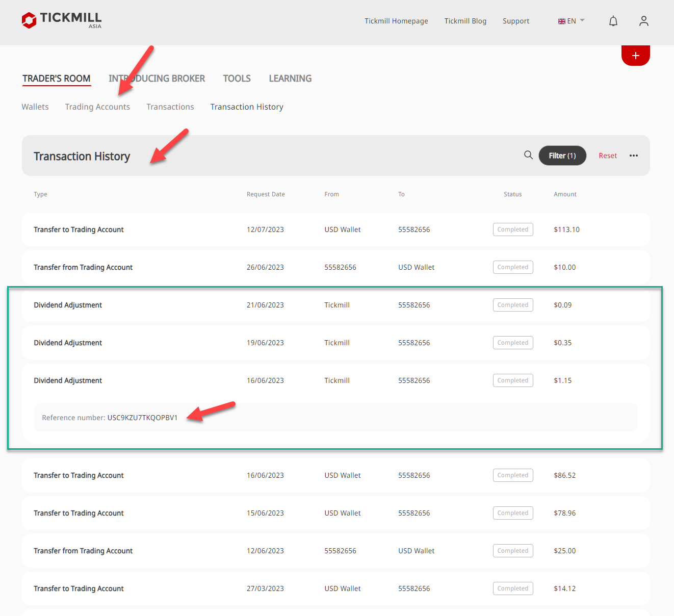This screenshot has width=674, height=616.
Task: Select the TOOLS tab
Action: (237, 79)
